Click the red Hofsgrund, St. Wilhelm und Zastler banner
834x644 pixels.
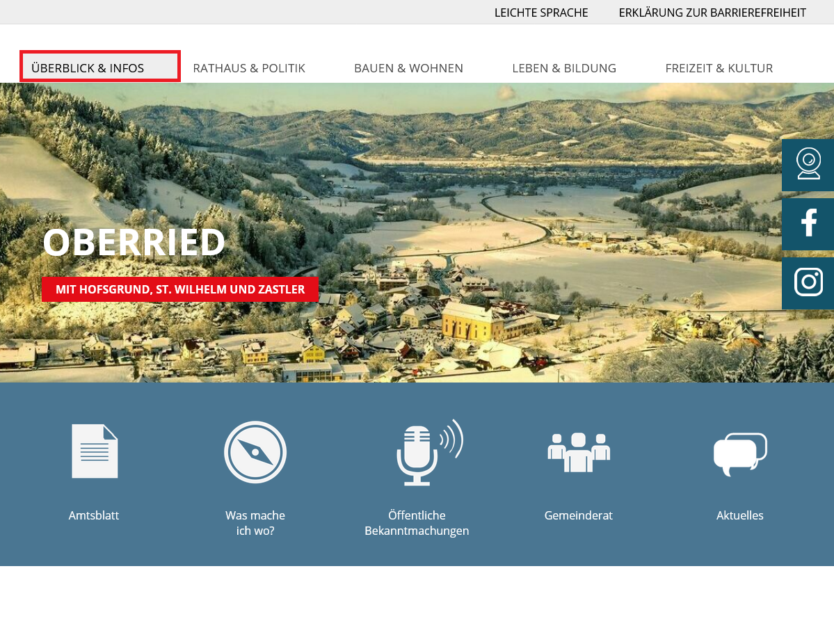coord(180,289)
